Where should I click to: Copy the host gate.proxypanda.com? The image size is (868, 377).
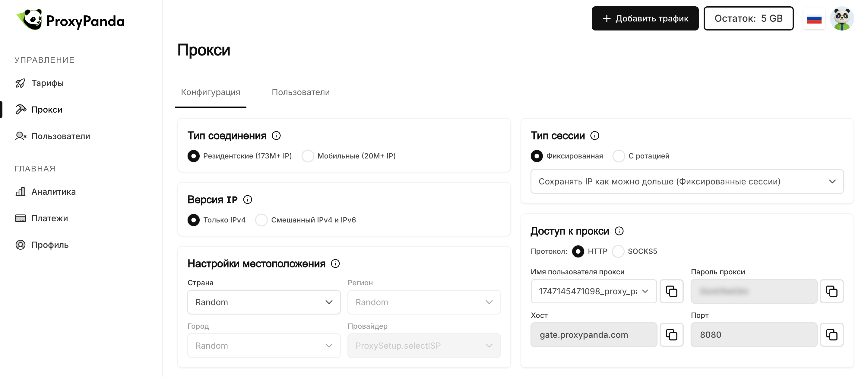[x=671, y=334]
